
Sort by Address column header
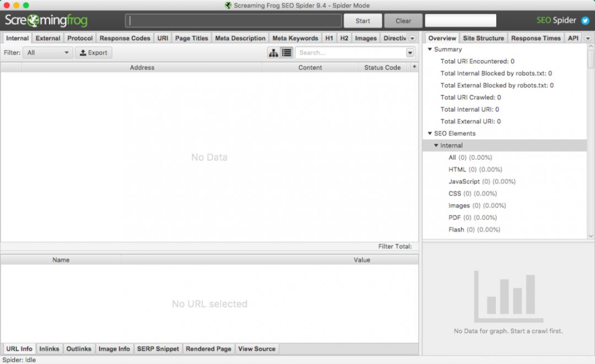142,68
